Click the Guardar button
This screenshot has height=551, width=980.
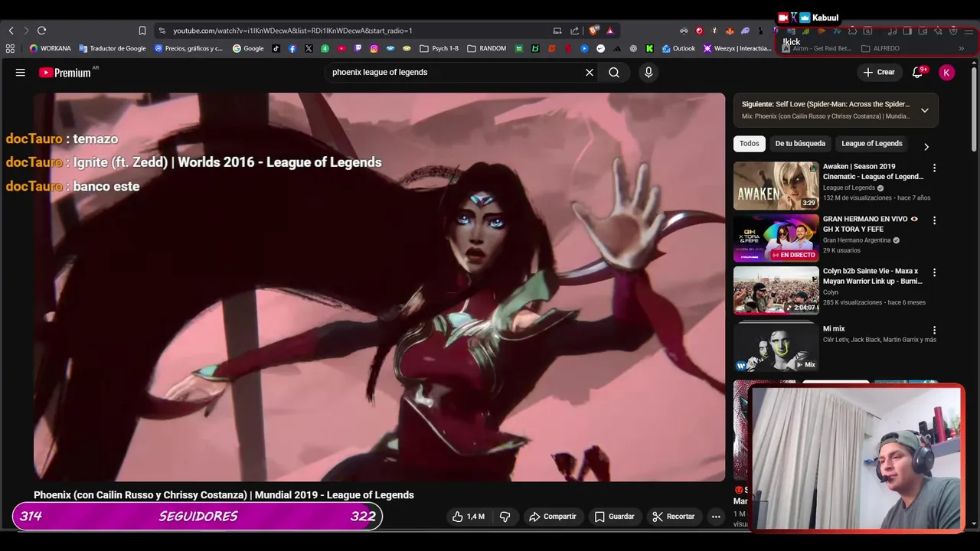(x=614, y=517)
